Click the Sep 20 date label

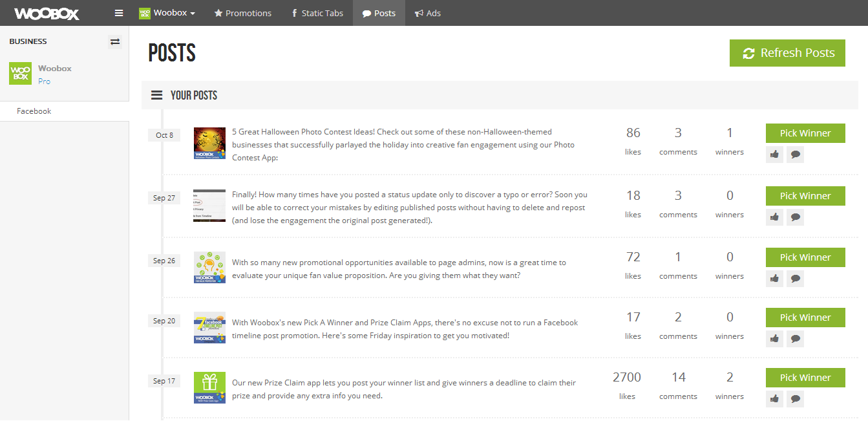[164, 321]
